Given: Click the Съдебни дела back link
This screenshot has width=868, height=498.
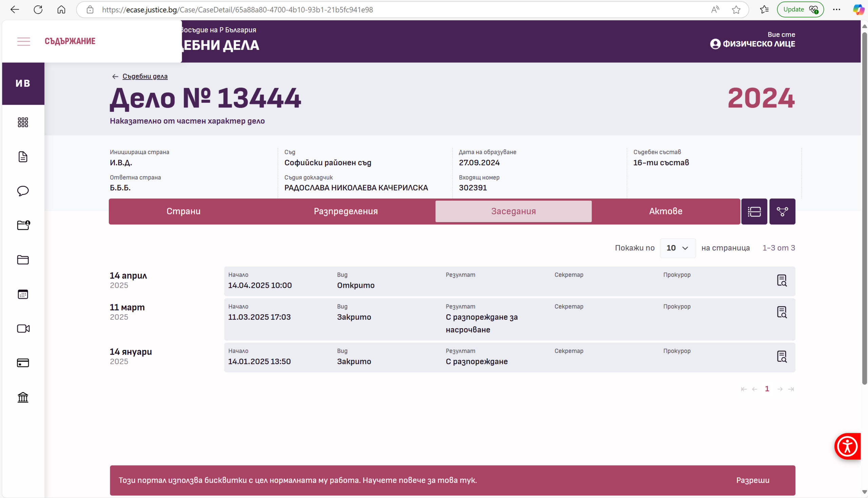Looking at the screenshot, I should [145, 76].
